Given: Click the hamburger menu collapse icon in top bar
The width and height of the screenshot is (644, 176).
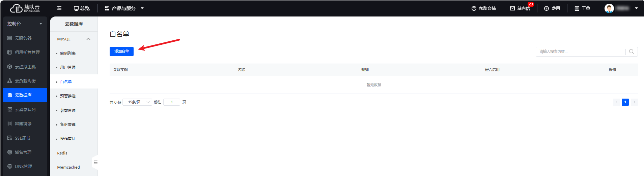Looking at the screenshot, I should [59, 8].
